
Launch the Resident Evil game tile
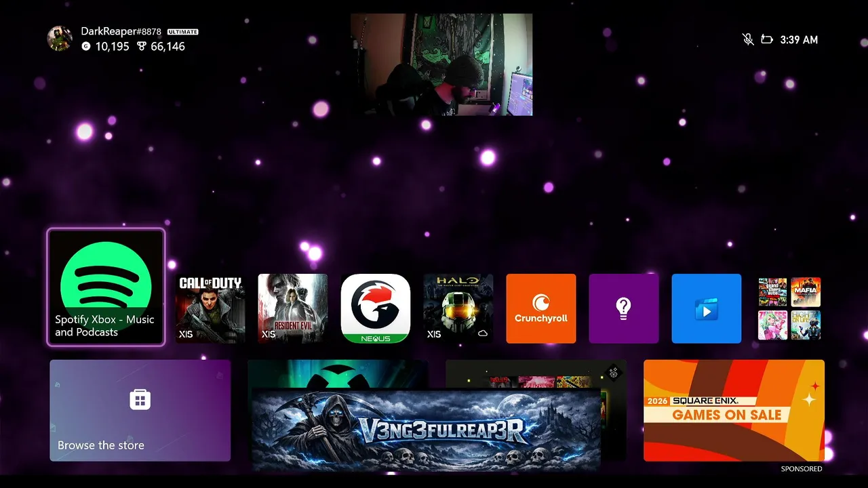(x=293, y=308)
